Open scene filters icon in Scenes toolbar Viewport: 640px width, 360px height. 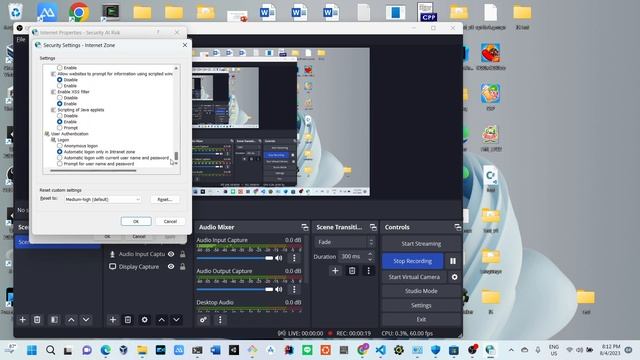(54, 320)
